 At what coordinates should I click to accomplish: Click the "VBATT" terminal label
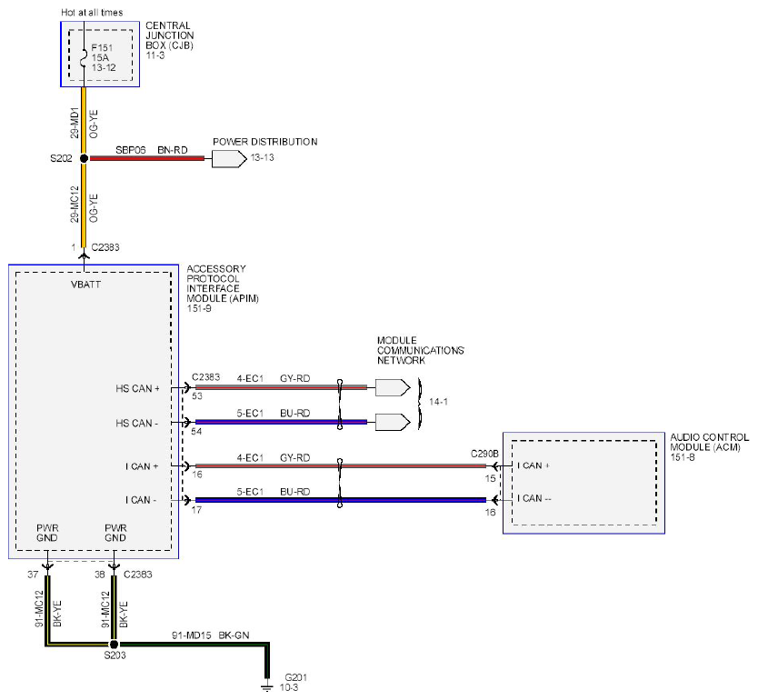tap(86, 285)
